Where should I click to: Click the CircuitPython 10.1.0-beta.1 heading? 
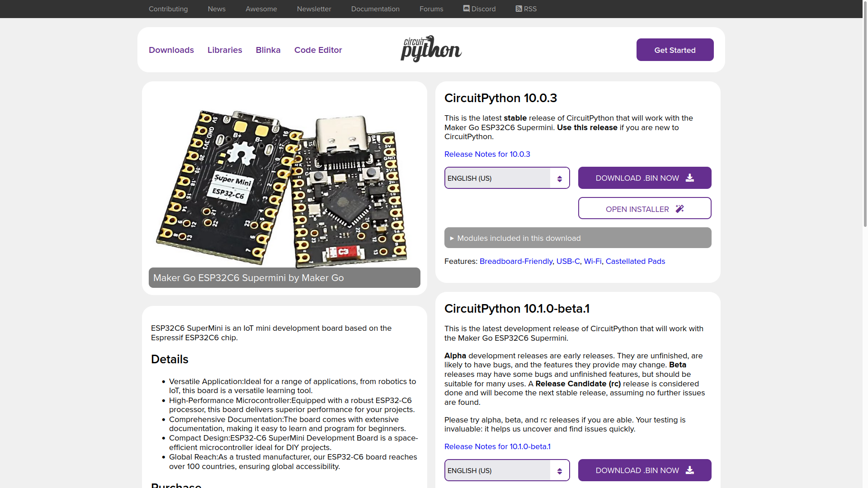point(517,309)
